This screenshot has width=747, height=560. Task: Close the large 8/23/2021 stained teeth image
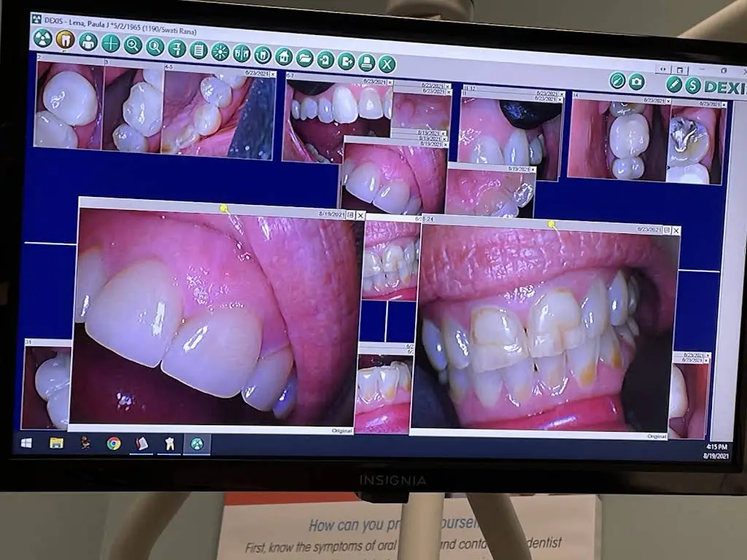[676, 230]
